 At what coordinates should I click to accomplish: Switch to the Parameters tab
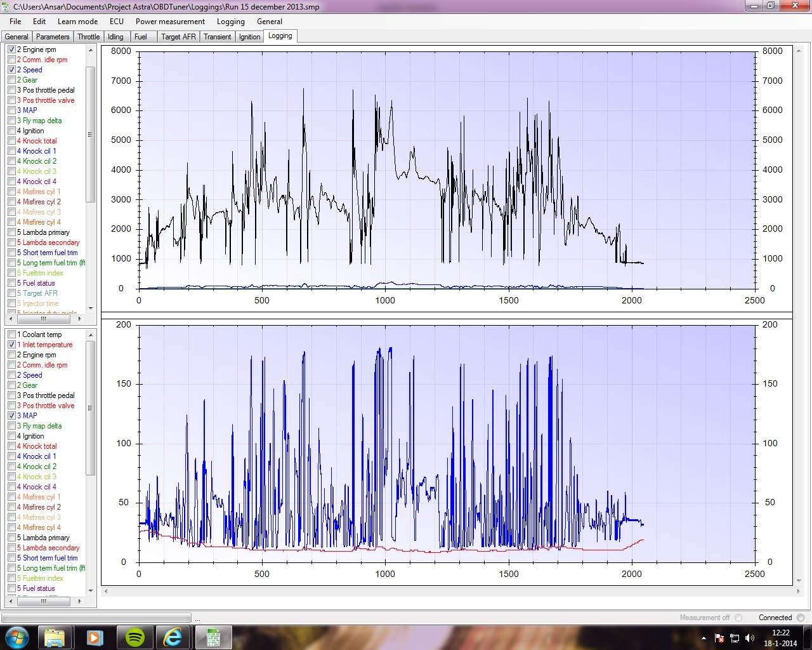tap(53, 37)
